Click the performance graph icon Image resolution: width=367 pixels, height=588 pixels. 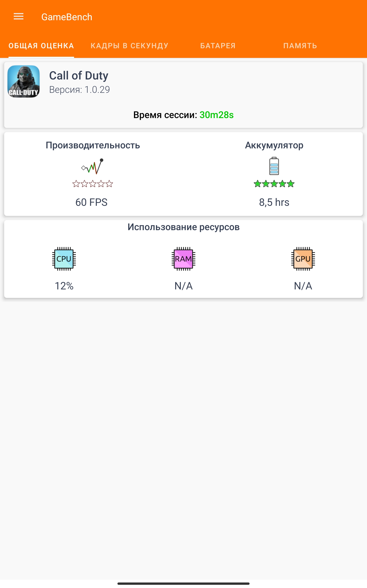(92, 166)
